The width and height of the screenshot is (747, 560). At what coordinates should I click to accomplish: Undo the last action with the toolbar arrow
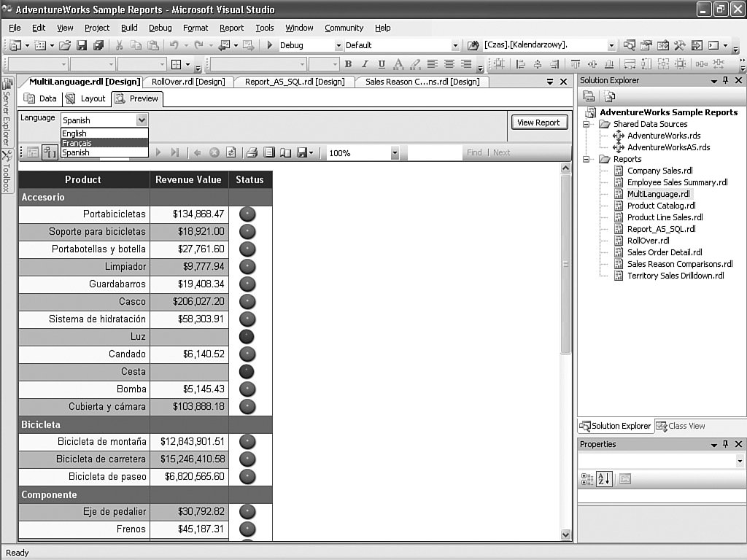174,45
